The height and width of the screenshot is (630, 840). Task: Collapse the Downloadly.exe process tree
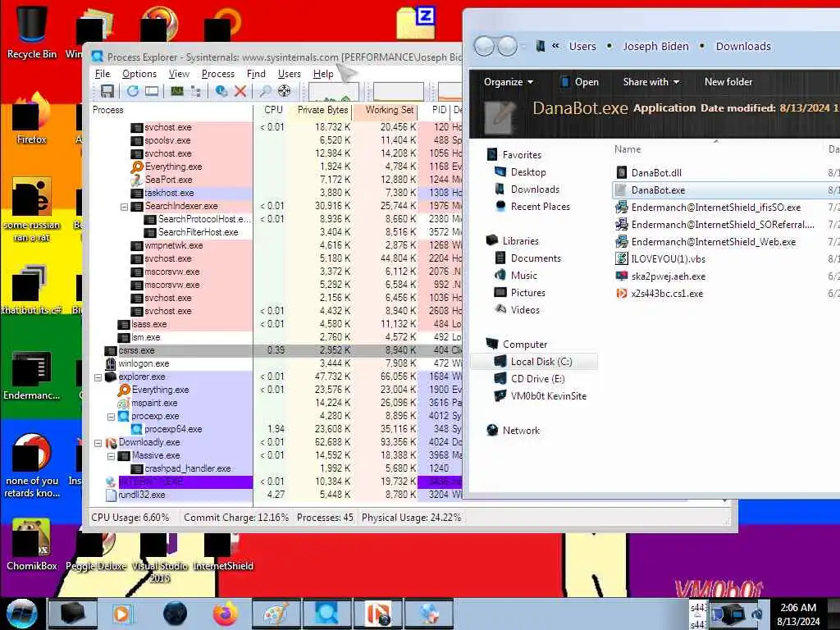click(98, 443)
